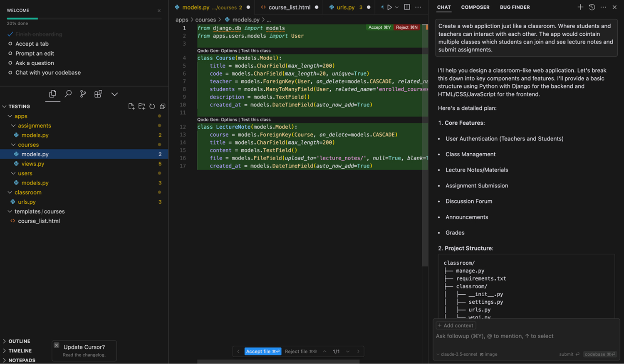The width and height of the screenshot is (624, 364).
Task: Go to next file right arrow
Action: tap(358, 352)
